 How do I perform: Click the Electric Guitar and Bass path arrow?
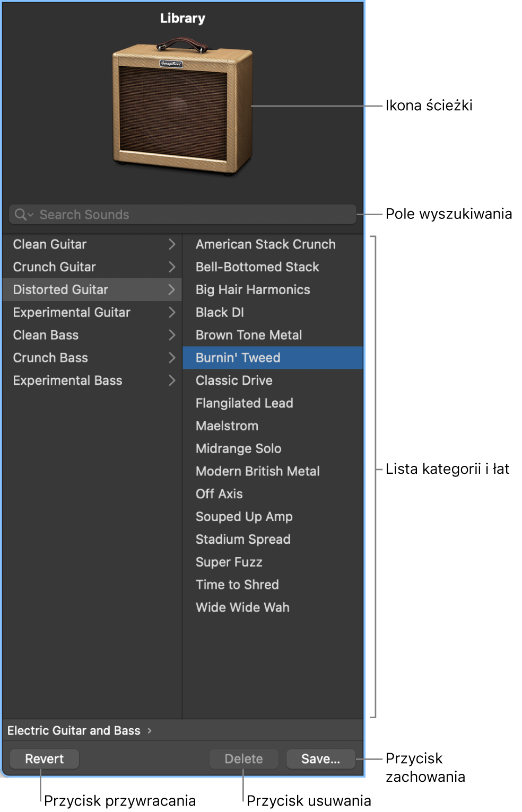tap(150, 731)
